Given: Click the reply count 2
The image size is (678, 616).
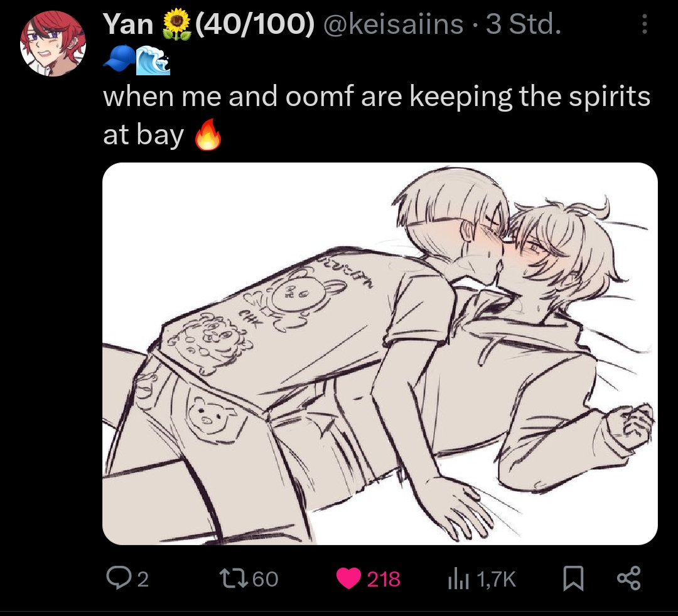Looking at the screenshot, I should coord(143,579).
